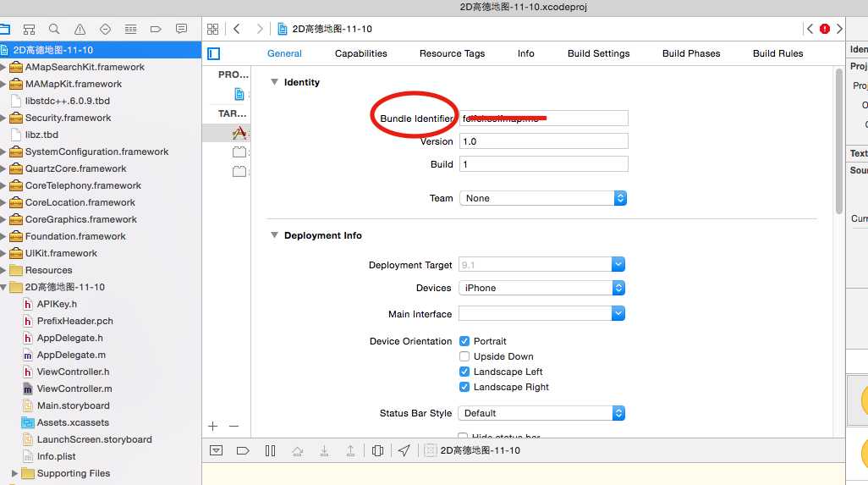
Task: Click the Version field showing 1.0
Action: tap(544, 141)
